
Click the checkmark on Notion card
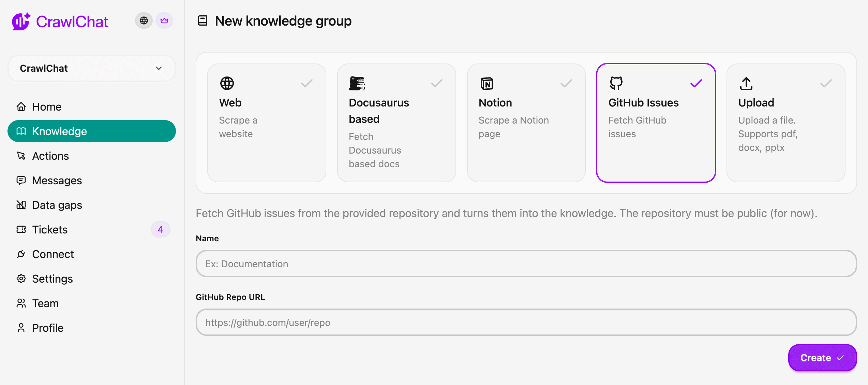pos(566,83)
